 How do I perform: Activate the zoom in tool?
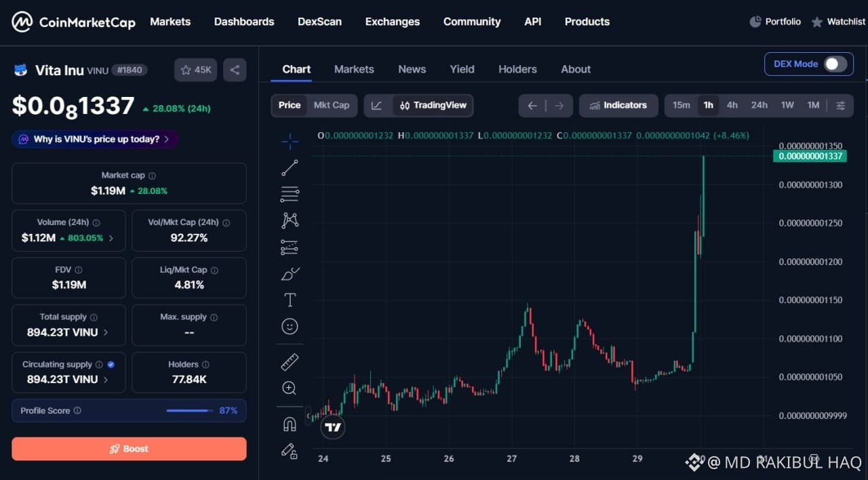pos(290,388)
